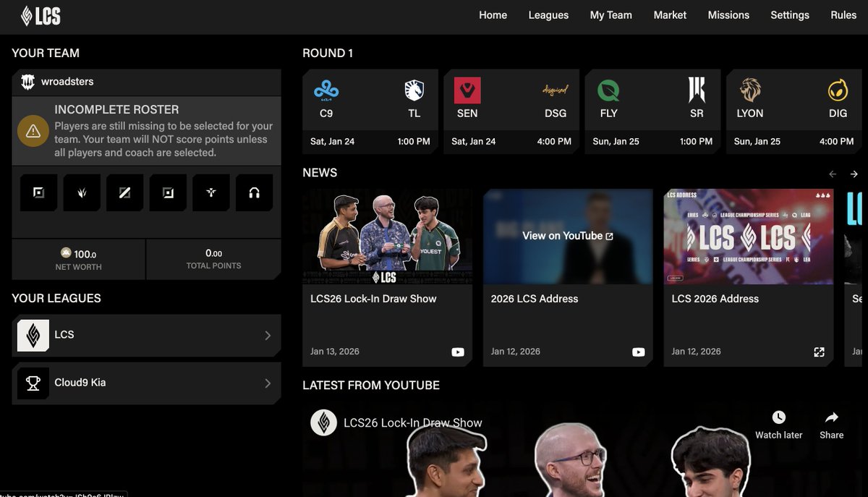Image resolution: width=868 pixels, height=497 pixels.
Task: Click the net worth coin icon
Action: coord(66,253)
